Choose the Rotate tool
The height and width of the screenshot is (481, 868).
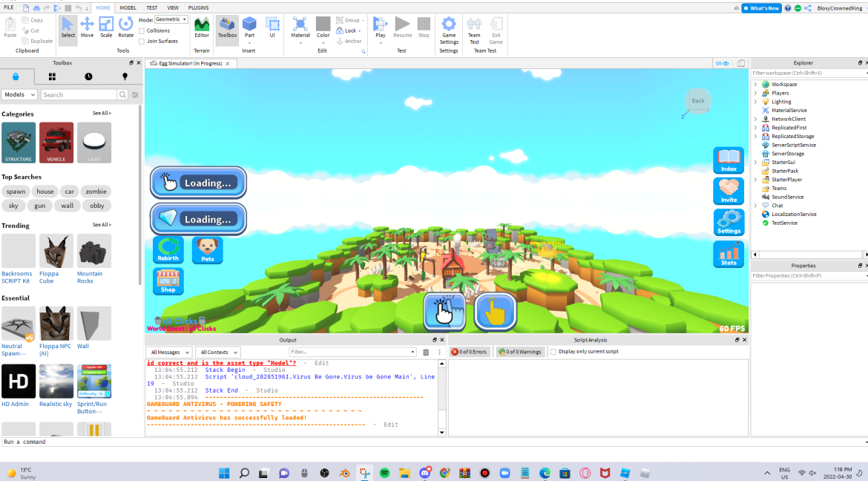(125, 27)
